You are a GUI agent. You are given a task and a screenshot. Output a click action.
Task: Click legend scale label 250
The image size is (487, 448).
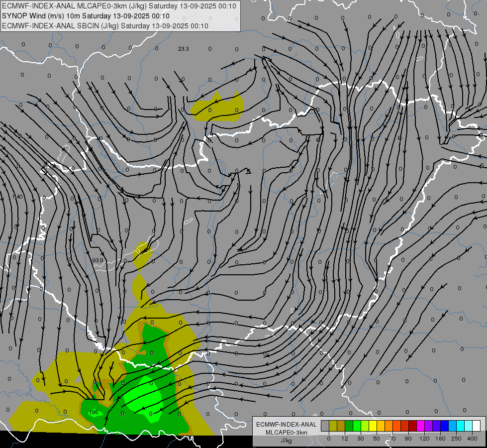pyautogui.click(x=456, y=439)
